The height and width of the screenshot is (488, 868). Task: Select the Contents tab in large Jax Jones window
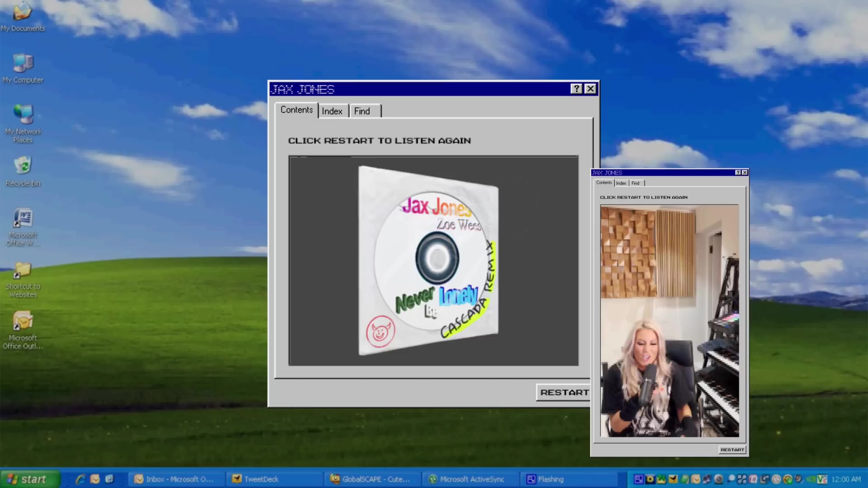coord(296,110)
